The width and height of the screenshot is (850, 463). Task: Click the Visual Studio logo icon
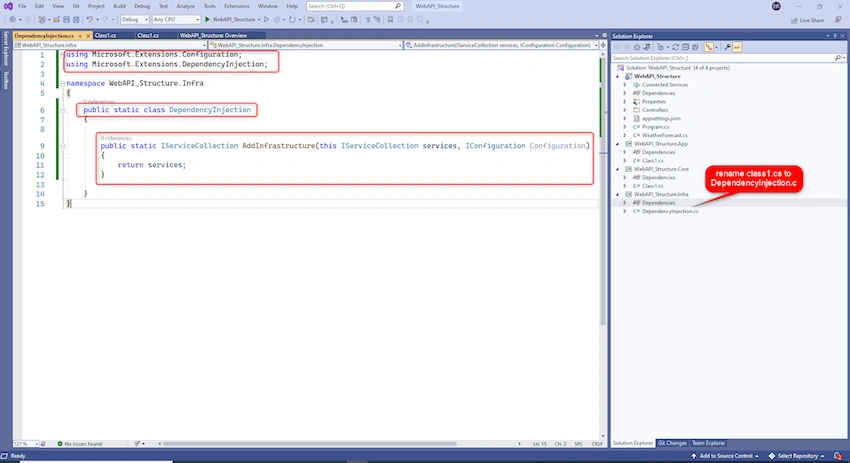click(8, 6)
